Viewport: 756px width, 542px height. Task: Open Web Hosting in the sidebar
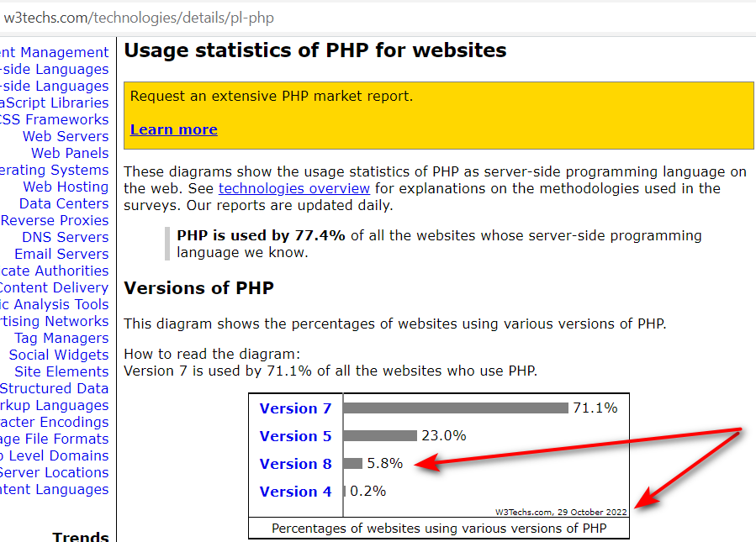pos(66,187)
